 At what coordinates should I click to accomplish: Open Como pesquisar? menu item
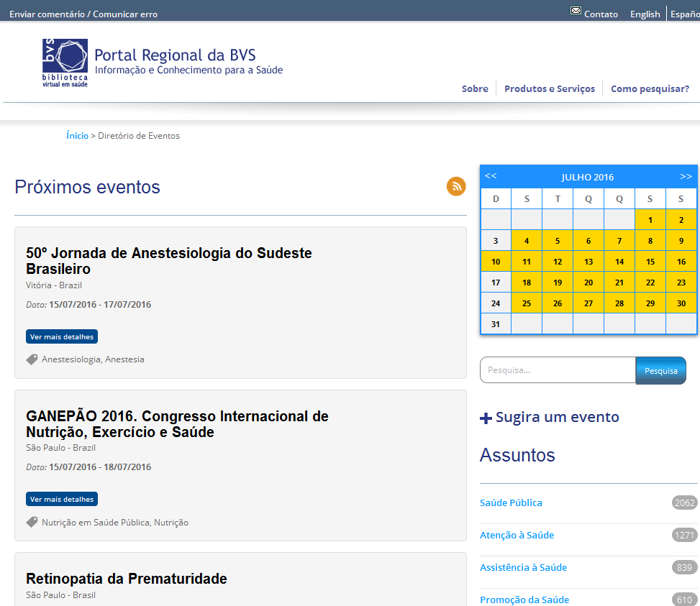click(x=650, y=88)
